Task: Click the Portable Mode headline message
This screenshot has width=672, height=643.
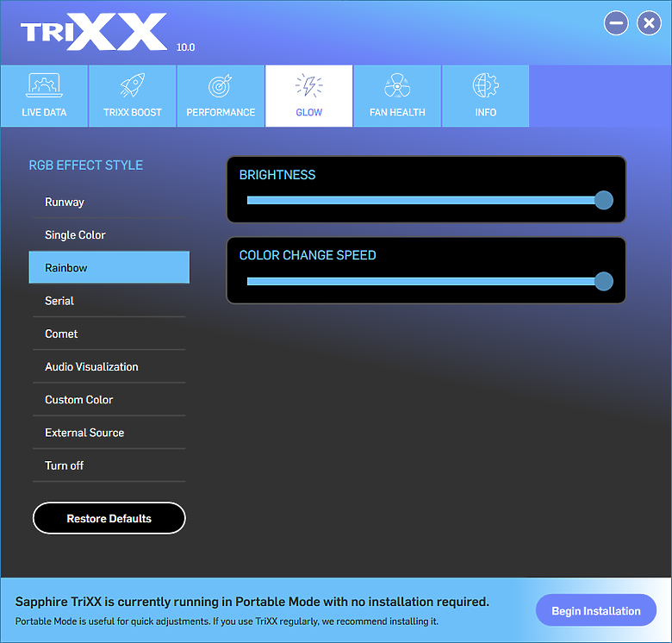Action: (252, 602)
